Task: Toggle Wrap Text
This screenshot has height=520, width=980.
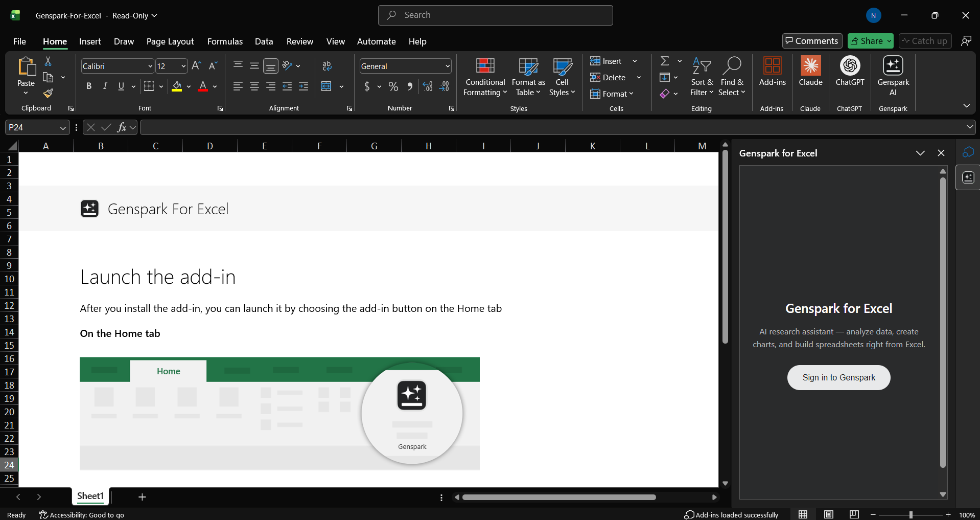Action: [x=327, y=65]
